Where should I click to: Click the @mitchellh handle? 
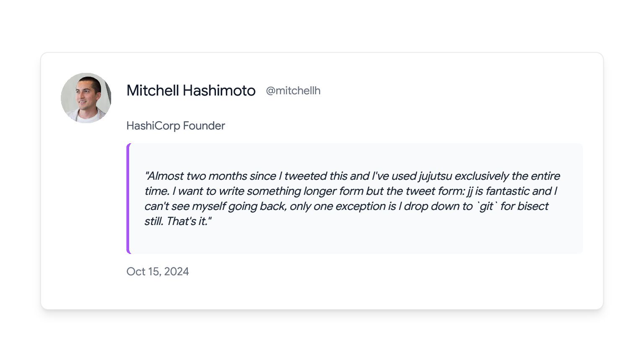[x=293, y=91]
